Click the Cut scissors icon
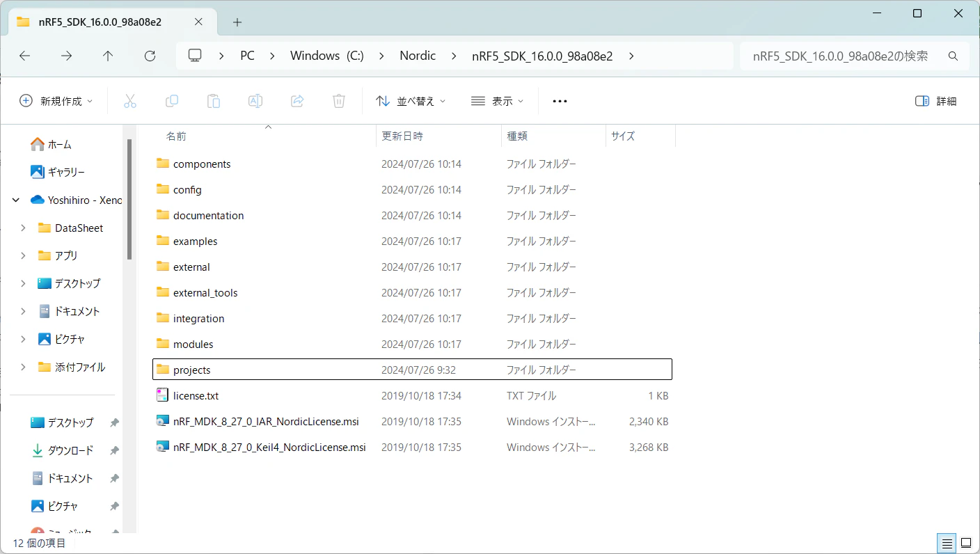The height and width of the screenshot is (554, 980). point(130,101)
